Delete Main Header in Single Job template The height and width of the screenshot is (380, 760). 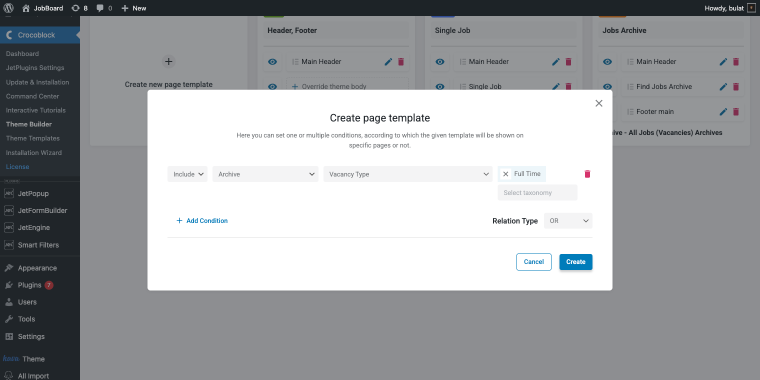click(x=569, y=62)
